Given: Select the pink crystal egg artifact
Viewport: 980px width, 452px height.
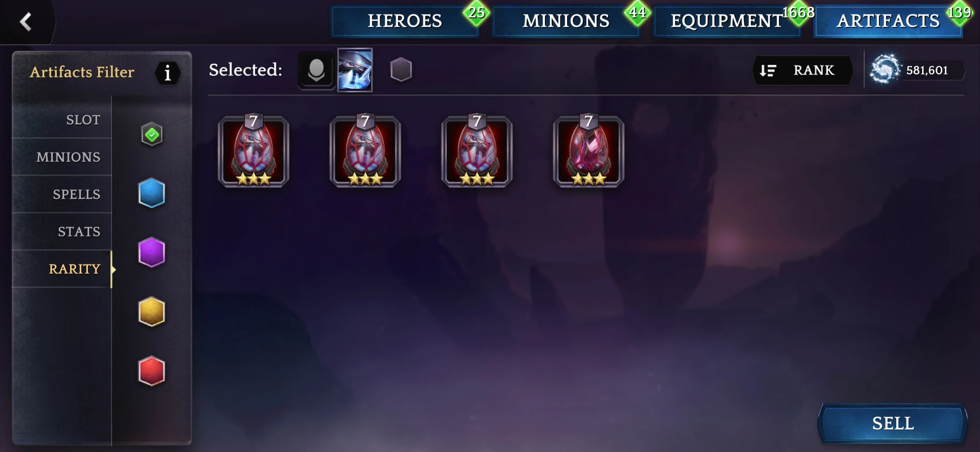Looking at the screenshot, I should [x=588, y=151].
